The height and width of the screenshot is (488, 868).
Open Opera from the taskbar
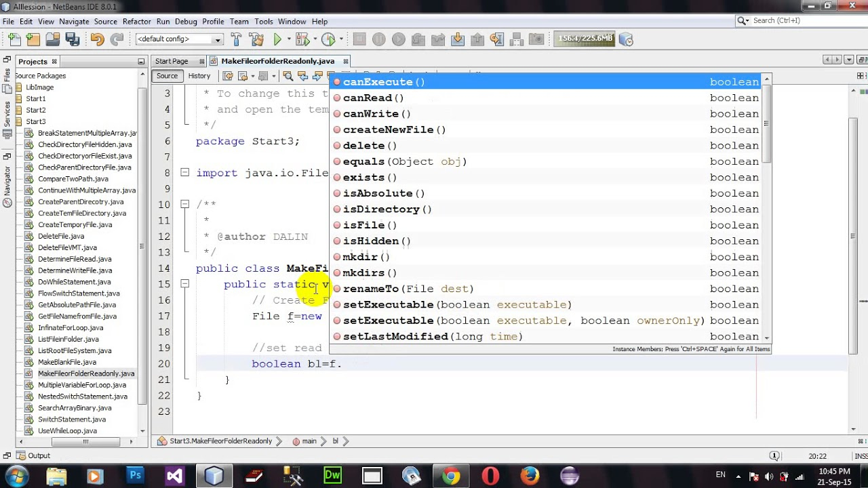coord(490,476)
